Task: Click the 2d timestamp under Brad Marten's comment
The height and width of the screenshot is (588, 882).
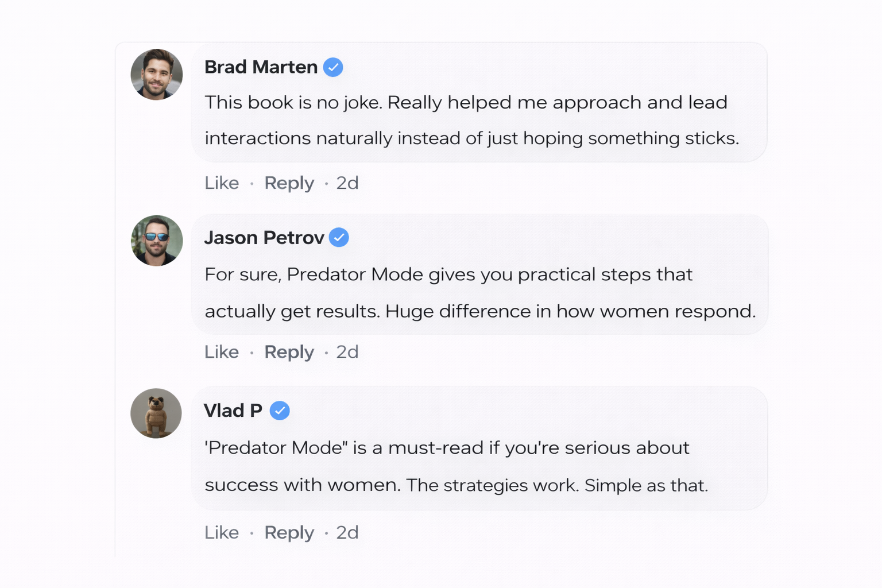Action: tap(347, 183)
